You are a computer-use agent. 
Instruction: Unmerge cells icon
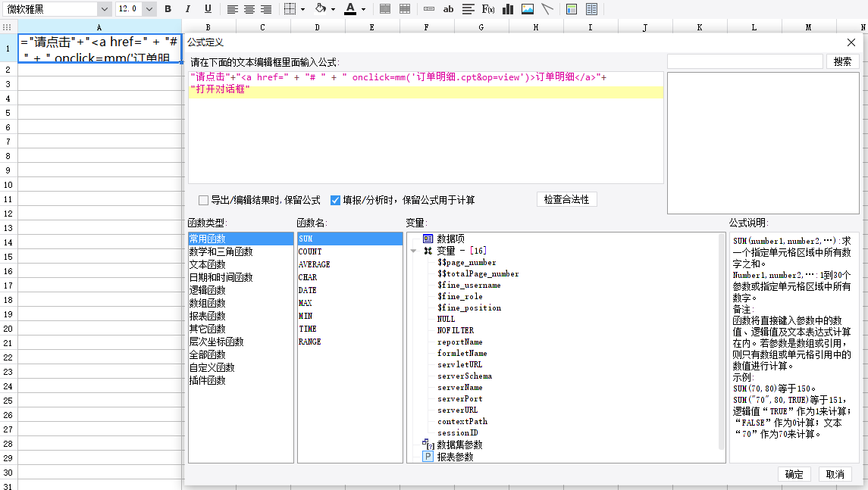[x=405, y=9]
